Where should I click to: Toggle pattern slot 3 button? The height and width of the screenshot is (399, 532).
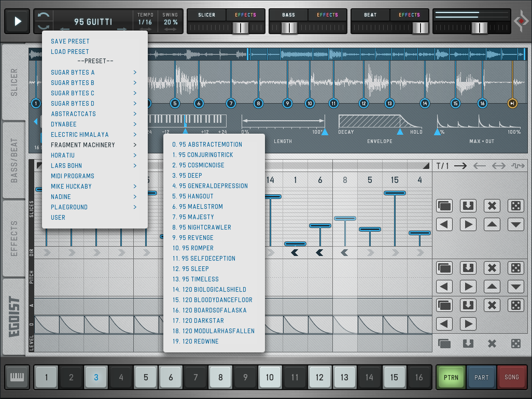coord(96,378)
